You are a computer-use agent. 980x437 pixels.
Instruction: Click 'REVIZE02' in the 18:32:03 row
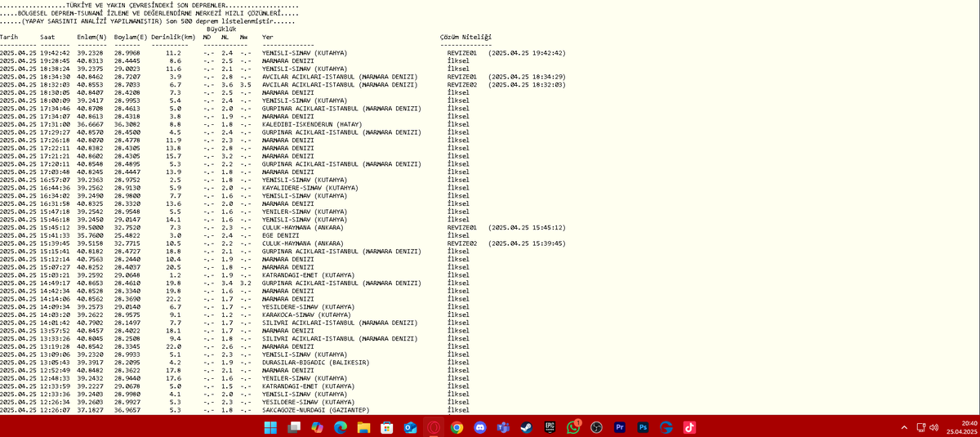point(462,85)
